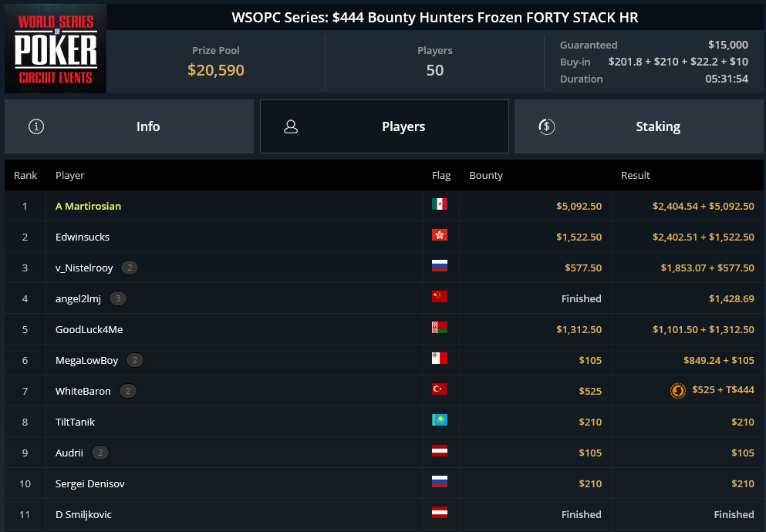Open player GoodLuck4Me's row

384,329
